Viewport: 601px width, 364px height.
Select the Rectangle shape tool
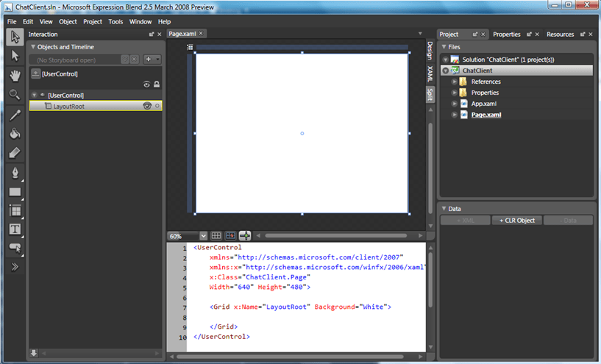coord(15,192)
